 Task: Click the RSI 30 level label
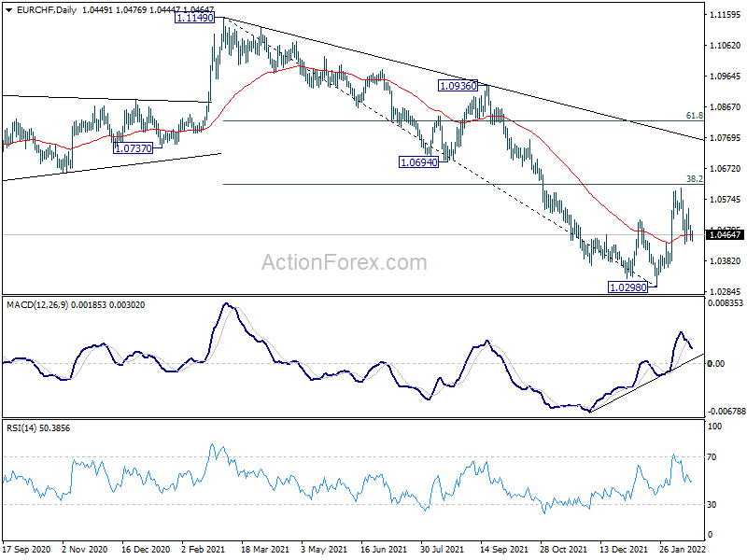pyautogui.click(x=712, y=504)
